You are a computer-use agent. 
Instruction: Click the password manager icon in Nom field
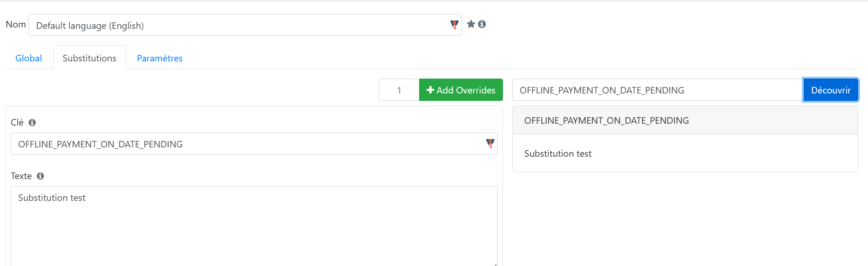[454, 25]
